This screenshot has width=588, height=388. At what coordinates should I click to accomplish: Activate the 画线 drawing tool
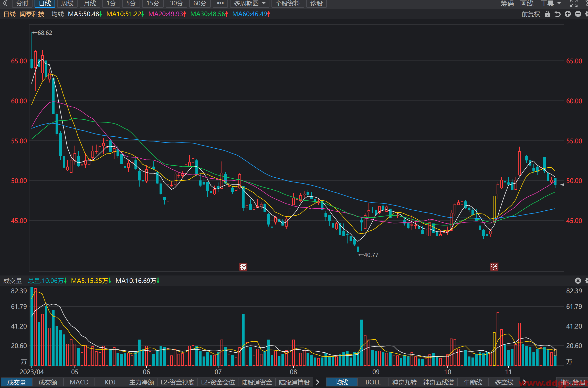527,3
